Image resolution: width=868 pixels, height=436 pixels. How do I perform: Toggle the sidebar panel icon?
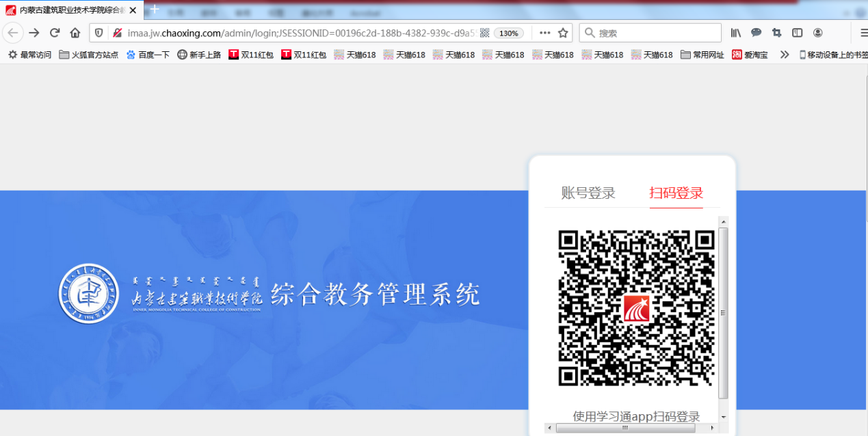tap(797, 33)
